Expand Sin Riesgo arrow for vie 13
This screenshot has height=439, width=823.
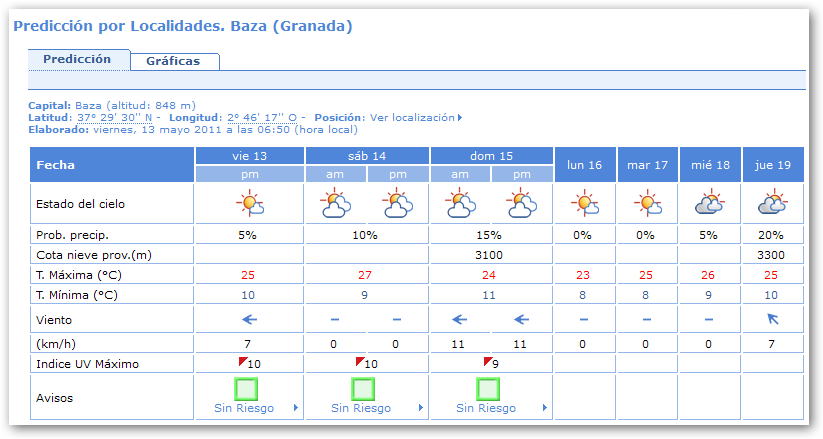(295, 408)
